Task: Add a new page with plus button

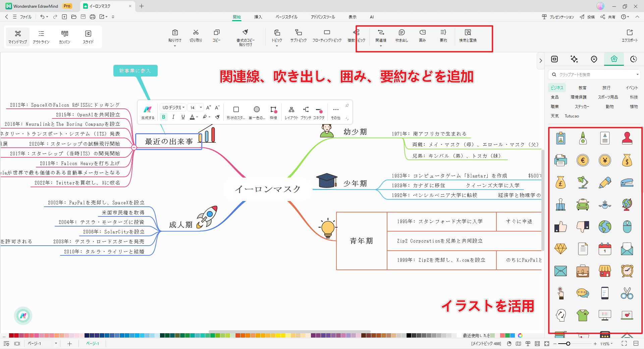Action: click(x=69, y=343)
